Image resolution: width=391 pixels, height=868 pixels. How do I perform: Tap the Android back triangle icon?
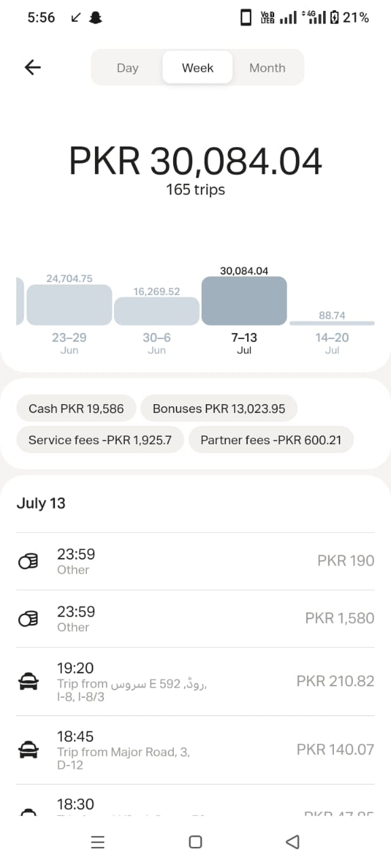click(x=293, y=842)
